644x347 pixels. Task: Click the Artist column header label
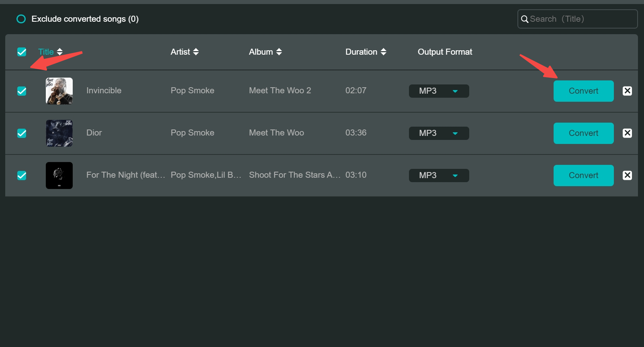180,52
